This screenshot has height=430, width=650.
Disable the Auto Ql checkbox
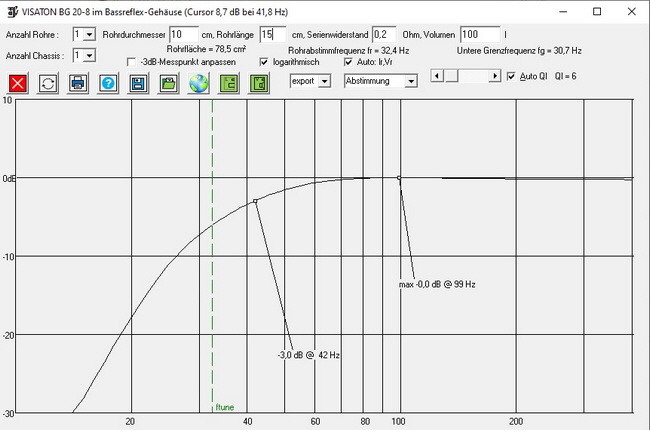(x=511, y=76)
